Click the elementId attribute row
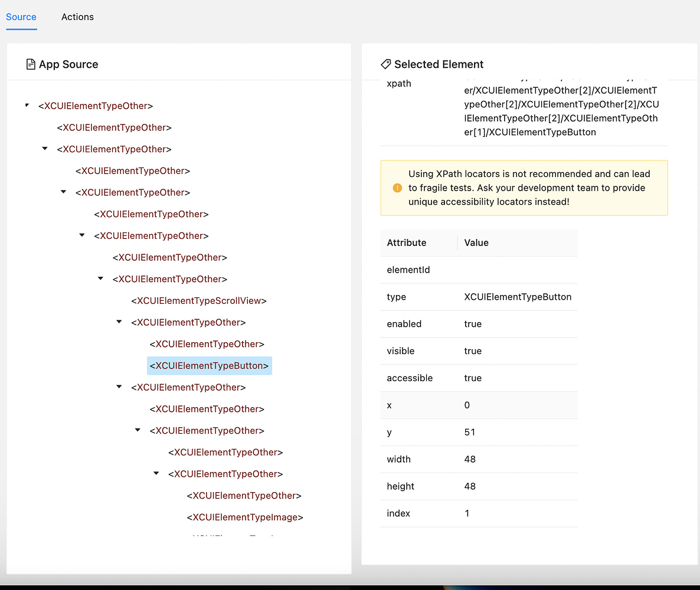Image resolution: width=700 pixels, height=590 pixels. coord(408,270)
